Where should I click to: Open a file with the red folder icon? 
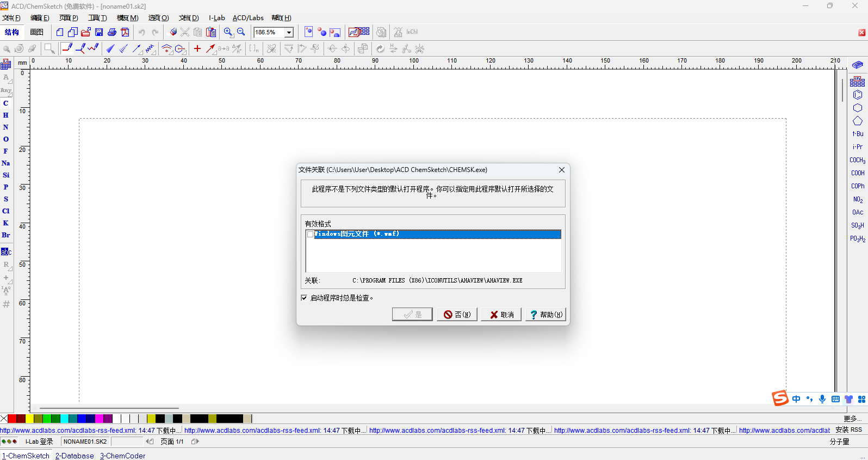(86, 32)
